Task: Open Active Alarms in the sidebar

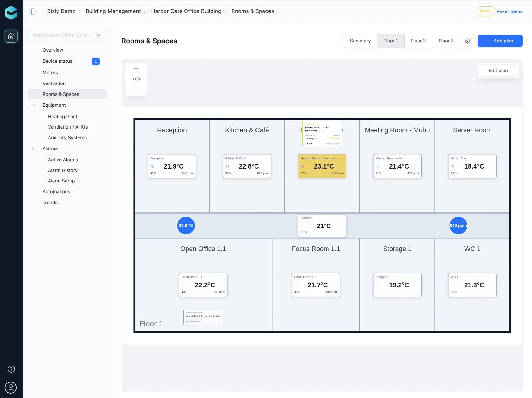Action: (x=63, y=160)
